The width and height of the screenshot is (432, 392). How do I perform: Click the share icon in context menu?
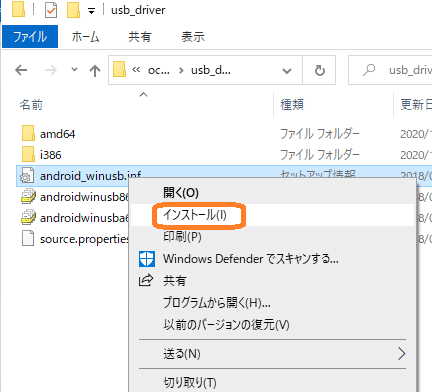[146, 280]
